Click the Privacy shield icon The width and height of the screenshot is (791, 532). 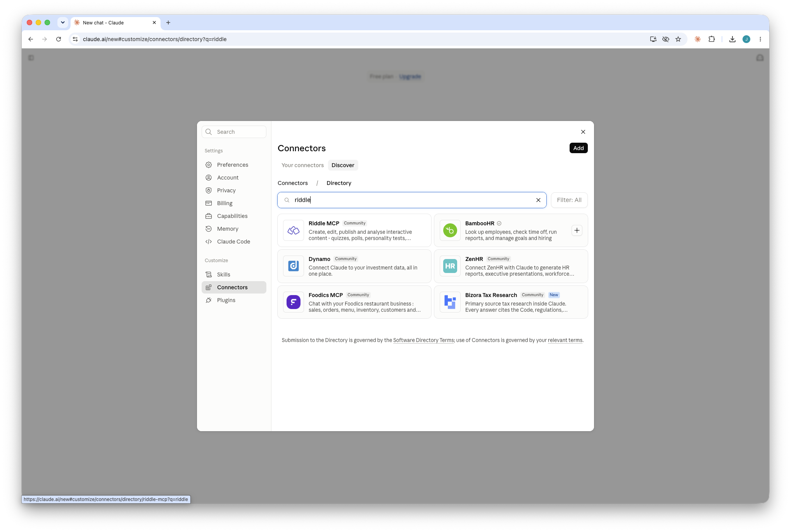209,190
